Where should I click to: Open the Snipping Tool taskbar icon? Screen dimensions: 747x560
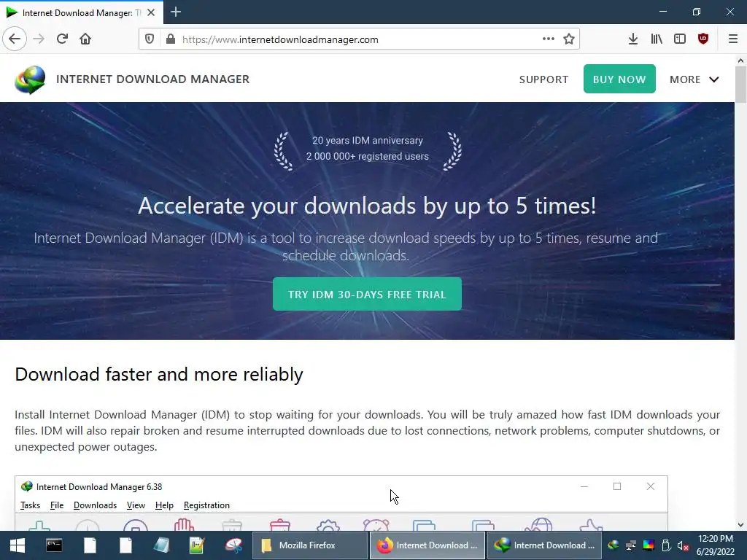(x=233, y=545)
